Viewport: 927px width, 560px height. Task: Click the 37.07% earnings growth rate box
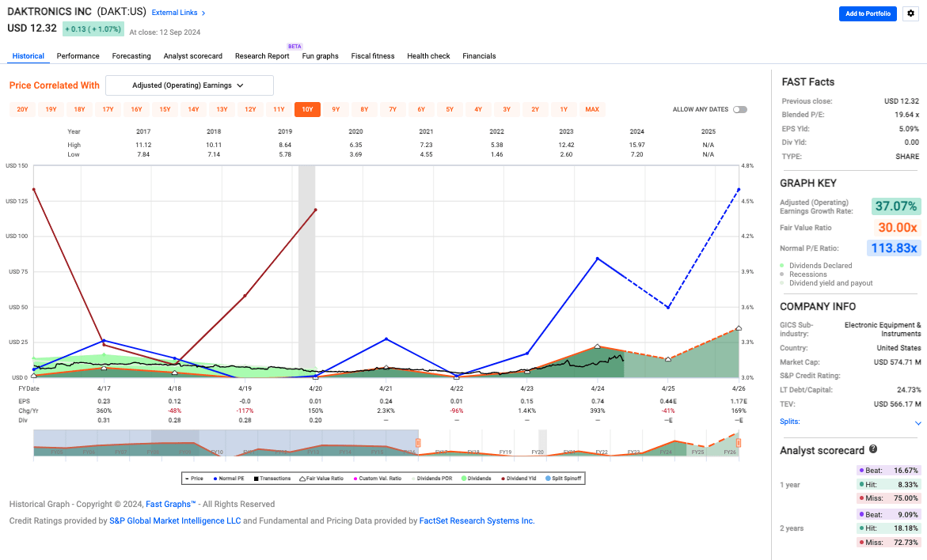point(896,206)
